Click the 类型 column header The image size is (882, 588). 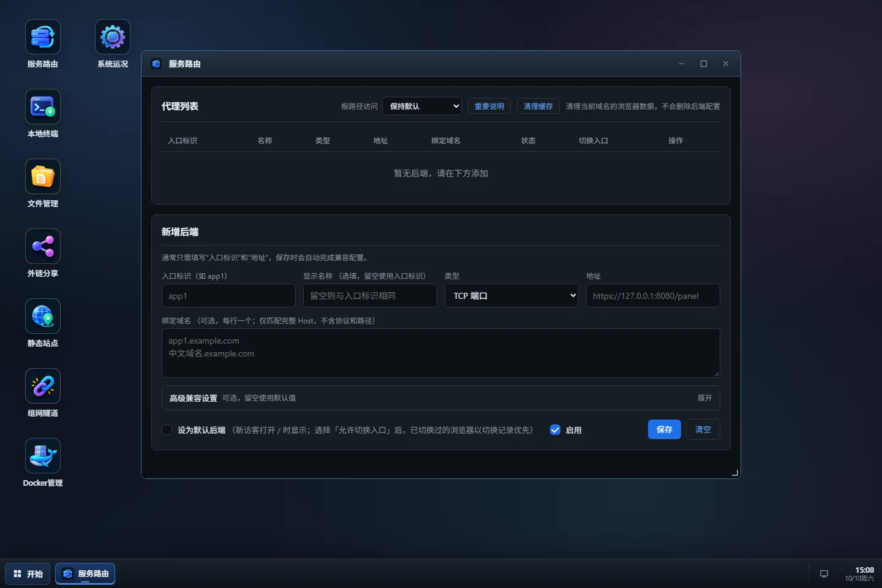pos(323,140)
